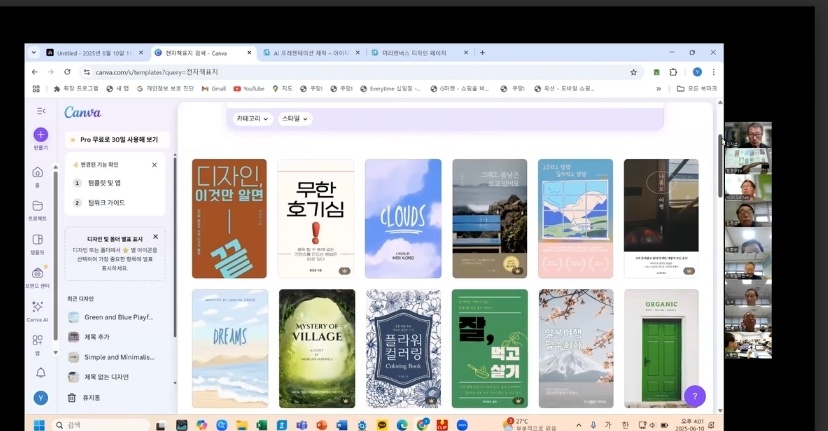Click the Windows Start button in taskbar

point(40,424)
